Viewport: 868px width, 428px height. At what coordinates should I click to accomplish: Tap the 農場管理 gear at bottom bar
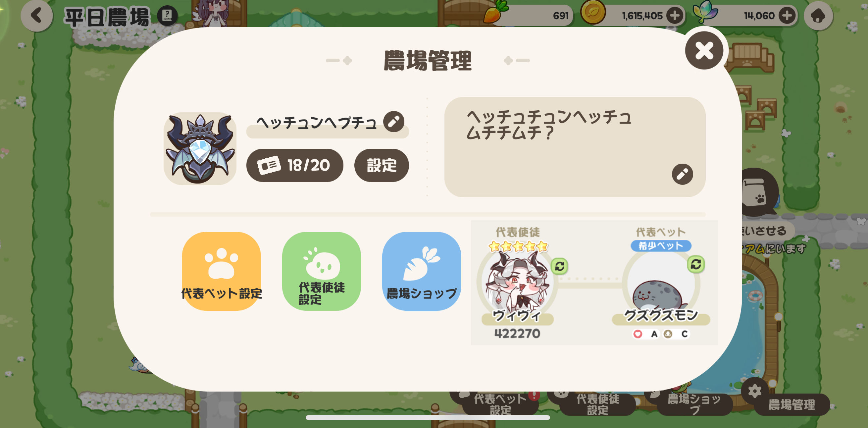click(755, 391)
